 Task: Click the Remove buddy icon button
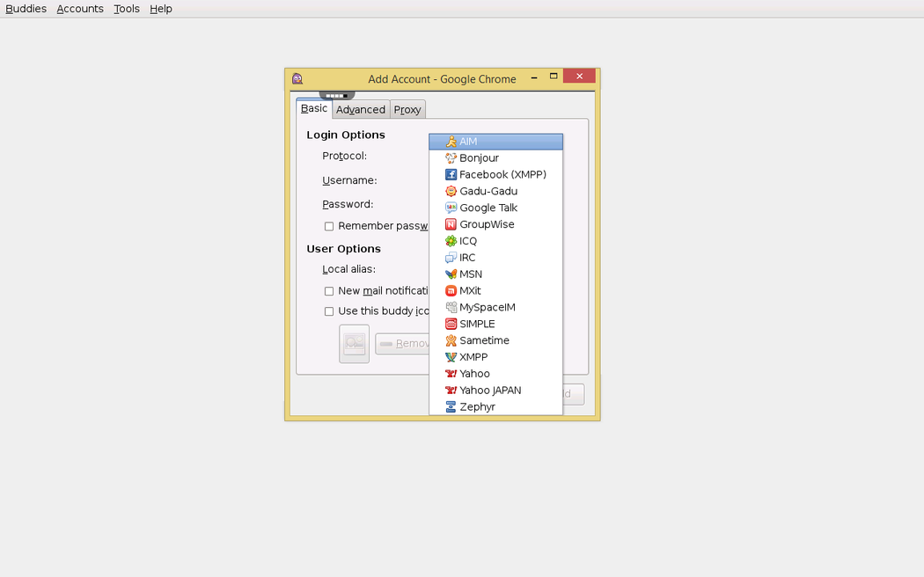402,344
